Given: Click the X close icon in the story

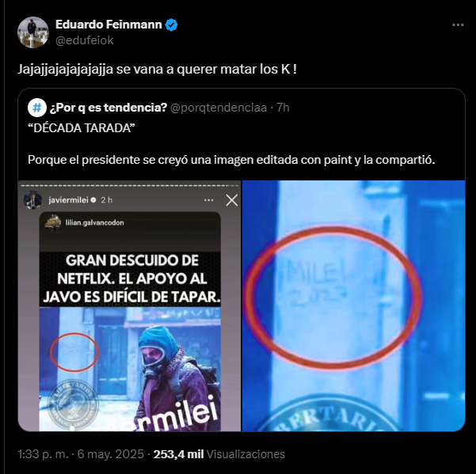Looking at the screenshot, I should tap(232, 200).
